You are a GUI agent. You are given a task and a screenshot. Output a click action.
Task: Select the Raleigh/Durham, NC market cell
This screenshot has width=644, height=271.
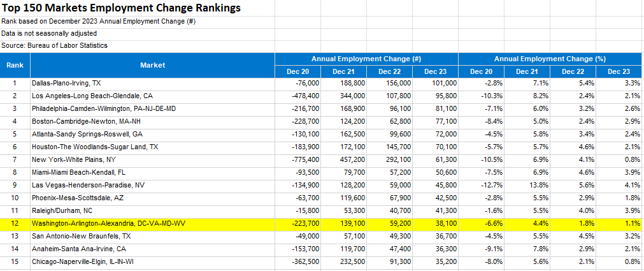point(62,210)
